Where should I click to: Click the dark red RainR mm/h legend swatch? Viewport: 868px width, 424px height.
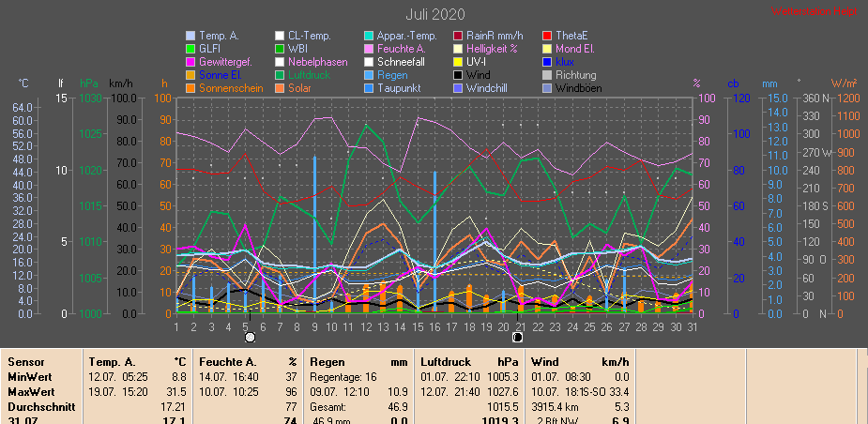[x=458, y=36]
